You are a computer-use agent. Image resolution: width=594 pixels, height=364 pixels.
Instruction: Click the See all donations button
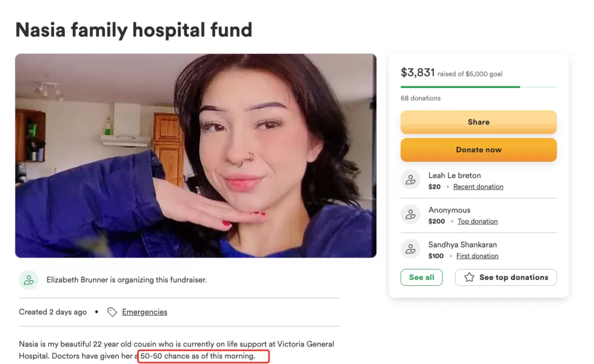(x=421, y=277)
